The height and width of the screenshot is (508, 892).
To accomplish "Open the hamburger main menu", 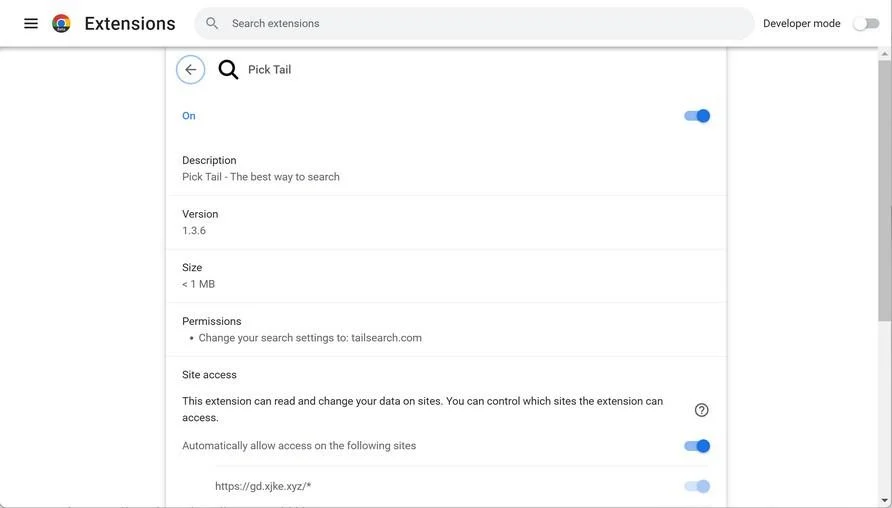I will point(31,23).
